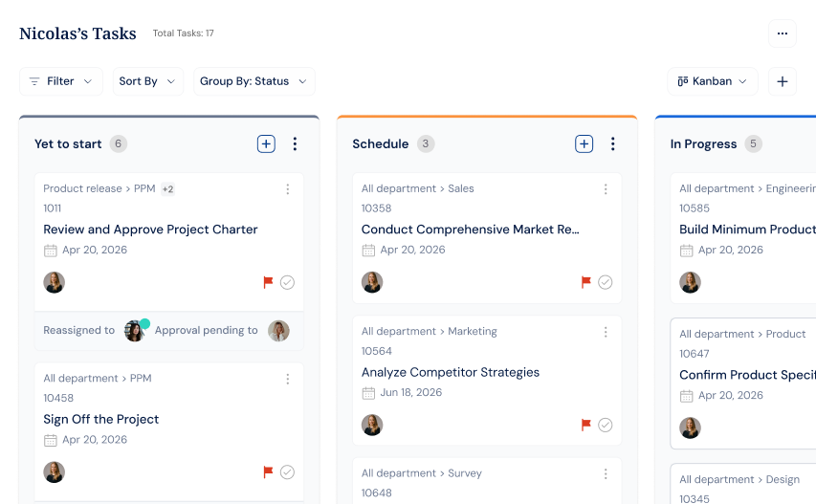Click All department > Marketing breadcrumb
Screen dimensions: 816x504
tap(429, 331)
